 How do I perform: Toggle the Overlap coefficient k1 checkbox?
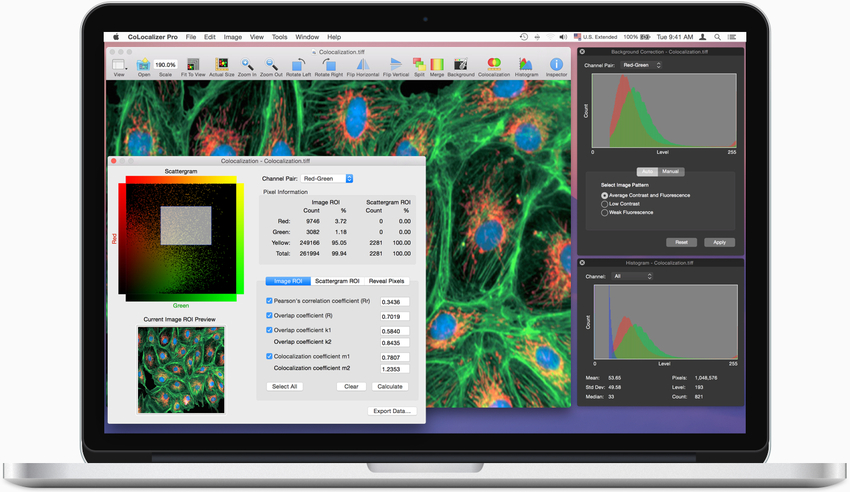click(x=270, y=330)
